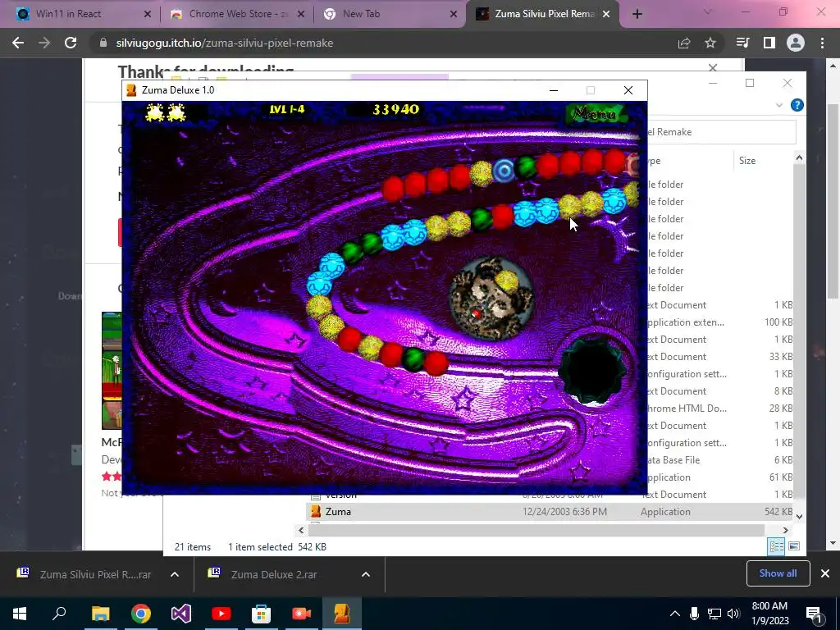The image size is (840, 630).
Task: Open File Explorer help icon
Action: coord(797,105)
